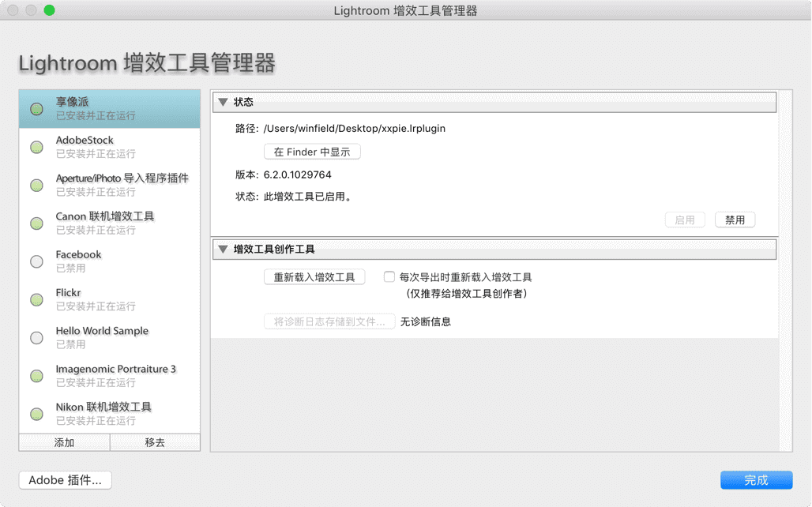Image resolution: width=812 pixels, height=507 pixels.
Task: Collapse the 状态 section triangle
Action: (x=224, y=102)
